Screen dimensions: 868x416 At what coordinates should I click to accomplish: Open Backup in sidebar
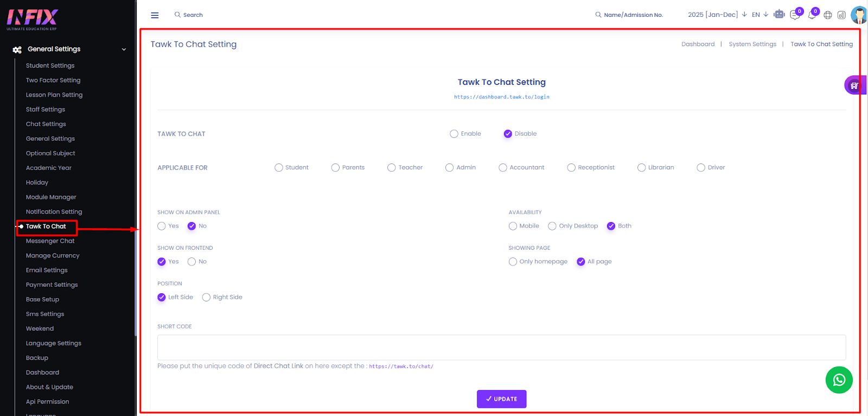click(37, 358)
